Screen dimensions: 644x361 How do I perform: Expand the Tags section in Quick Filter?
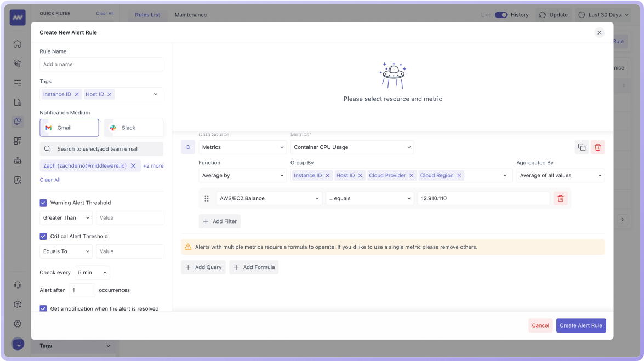[75, 346]
